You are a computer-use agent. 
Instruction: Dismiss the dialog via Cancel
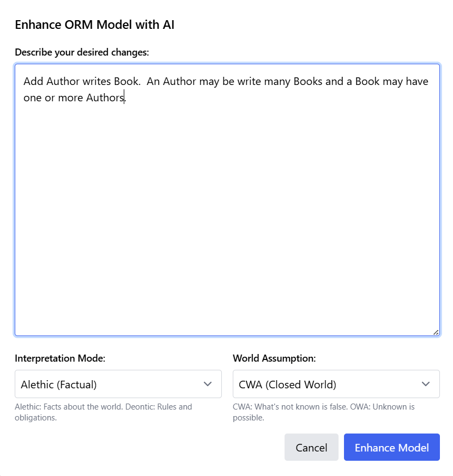[x=311, y=447]
